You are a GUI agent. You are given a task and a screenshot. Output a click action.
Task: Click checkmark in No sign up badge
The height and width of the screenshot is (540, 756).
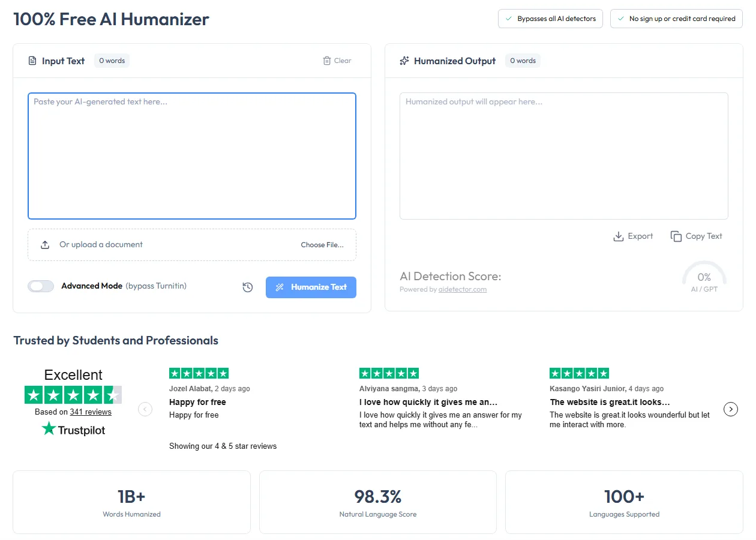pos(620,19)
